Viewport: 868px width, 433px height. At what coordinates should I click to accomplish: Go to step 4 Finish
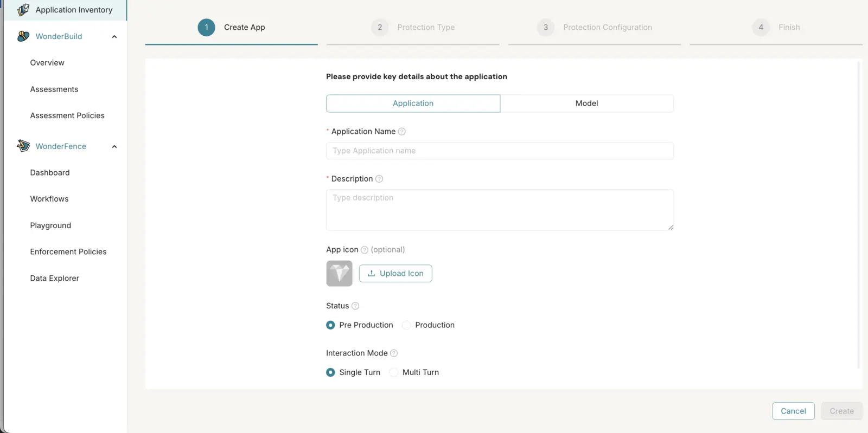point(776,27)
